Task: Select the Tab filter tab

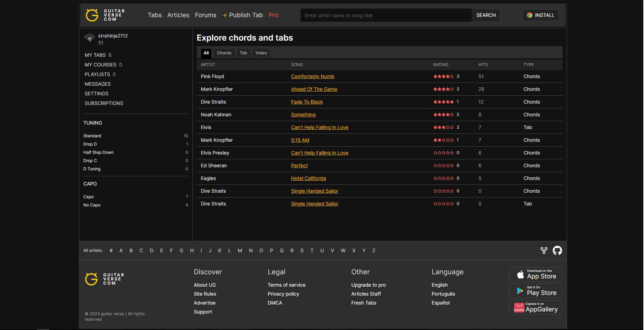Action: point(243,53)
